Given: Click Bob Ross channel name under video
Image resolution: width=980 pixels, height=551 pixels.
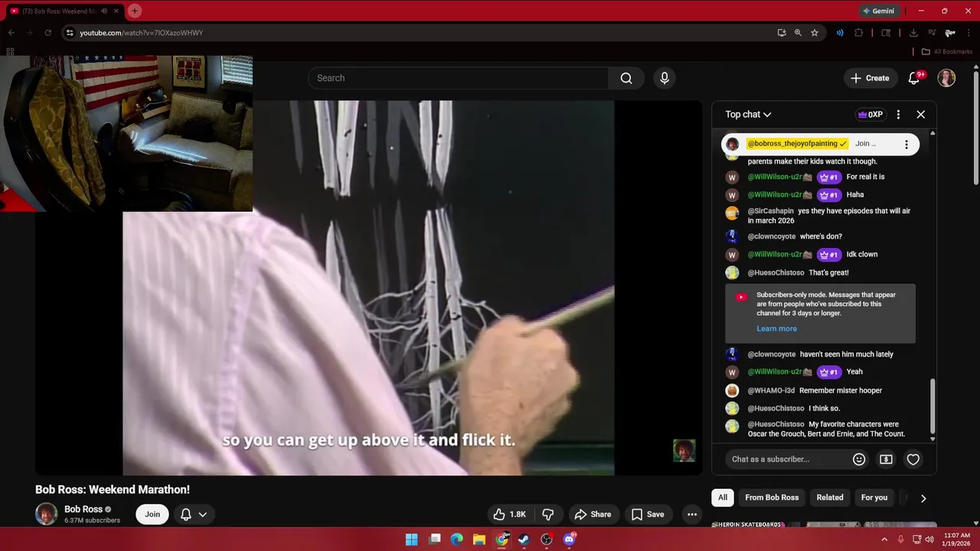Looking at the screenshot, I should [x=83, y=509].
